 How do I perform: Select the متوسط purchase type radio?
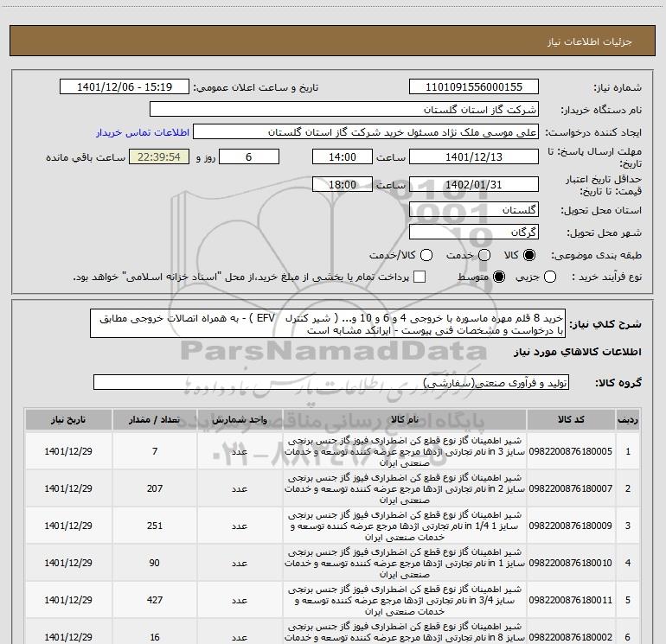pos(499,277)
